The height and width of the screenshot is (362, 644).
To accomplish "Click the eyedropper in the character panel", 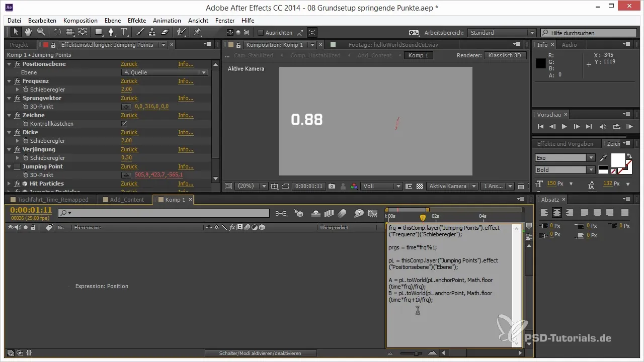I will [603, 158].
